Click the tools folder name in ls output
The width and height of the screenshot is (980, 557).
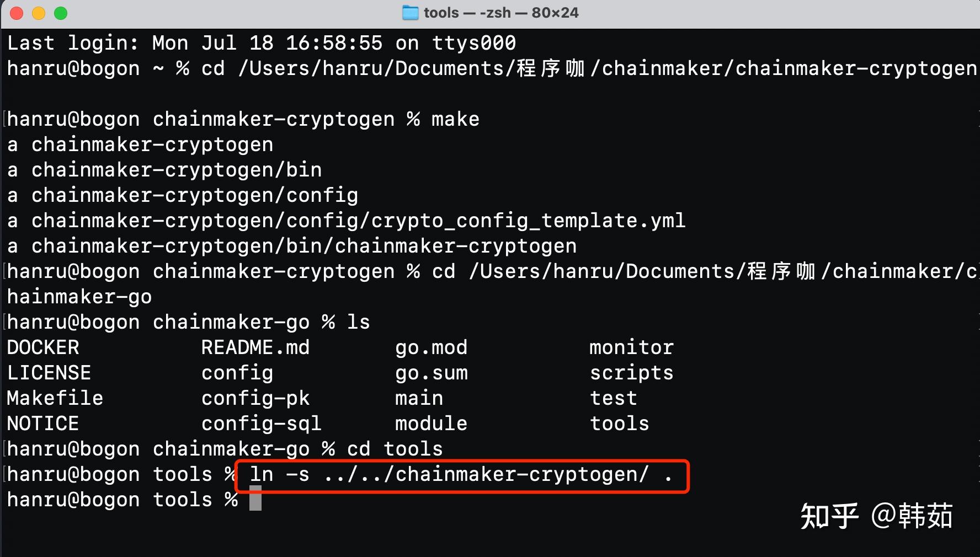[x=619, y=423]
